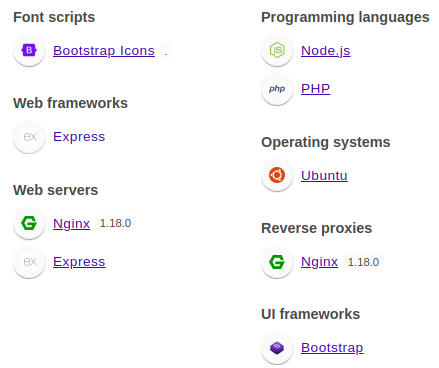Click the Express icon under Web servers
439x368 pixels.
coord(29,262)
